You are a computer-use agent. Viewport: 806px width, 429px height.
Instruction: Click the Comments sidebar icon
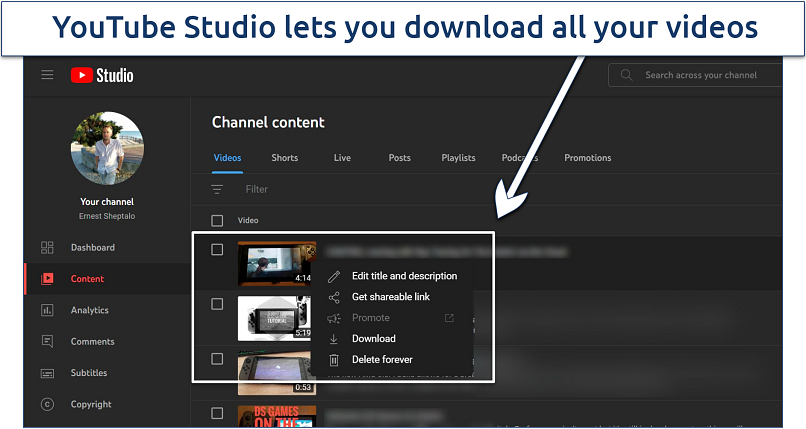pos(47,342)
